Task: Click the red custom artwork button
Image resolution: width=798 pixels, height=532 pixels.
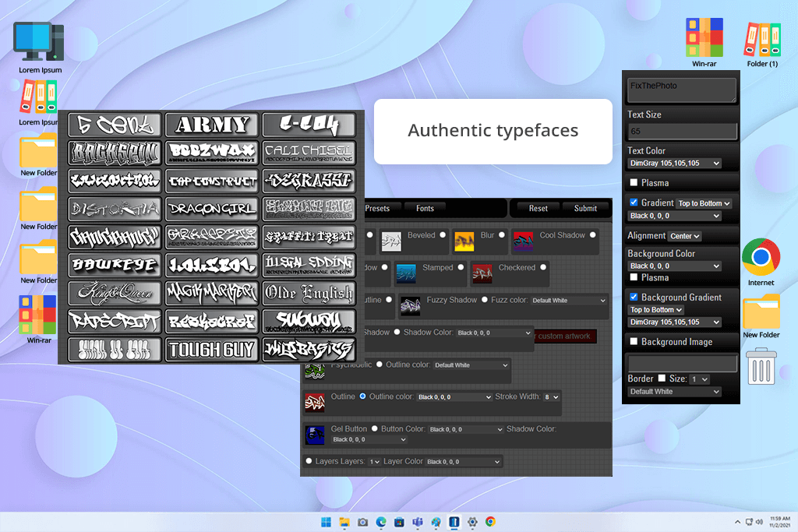Action: click(x=565, y=336)
